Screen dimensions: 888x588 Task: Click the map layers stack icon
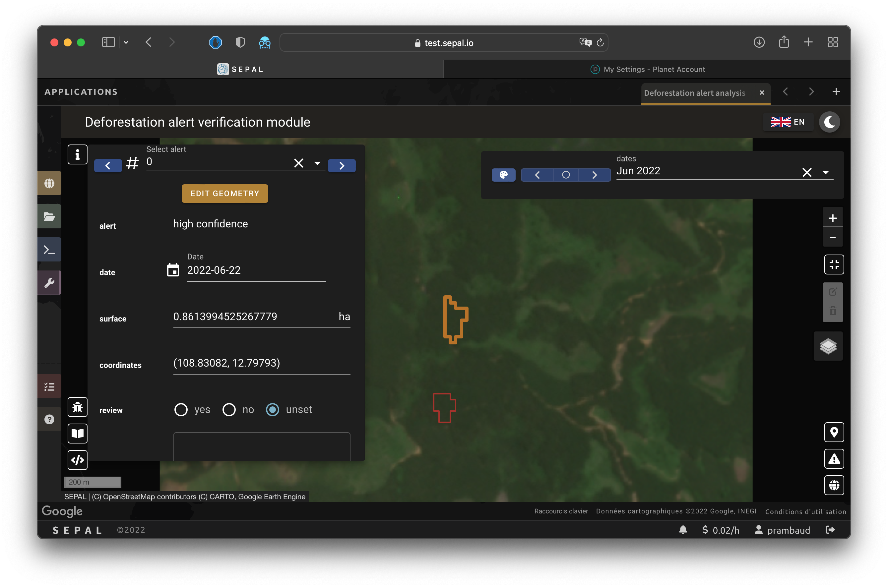pyautogui.click(x=828, y=346)
